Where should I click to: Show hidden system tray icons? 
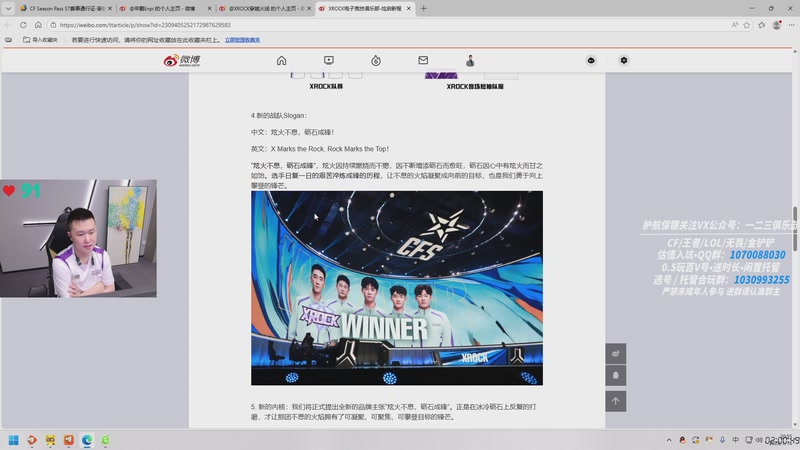[669, 440]
